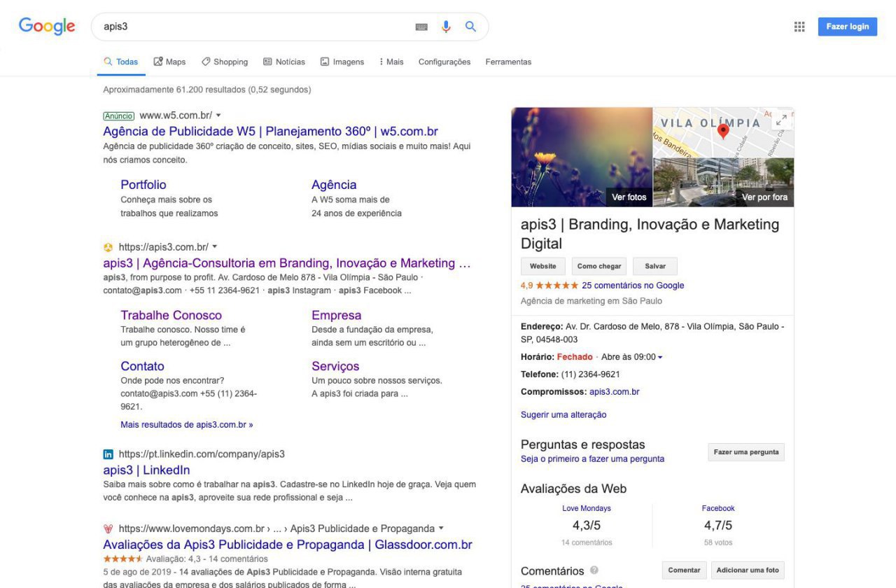Switch to the Maps tab
This screenshot has width=896, height=588.
[169, 62]
